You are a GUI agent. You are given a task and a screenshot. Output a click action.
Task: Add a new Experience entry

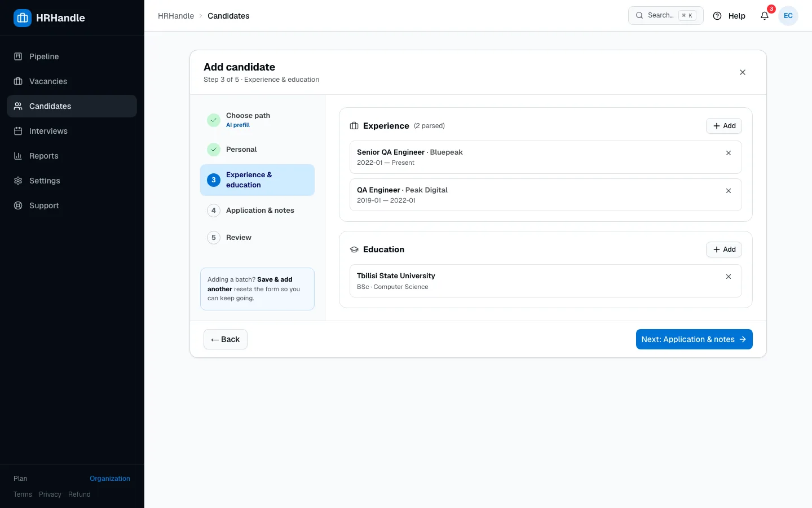(724, 126)
